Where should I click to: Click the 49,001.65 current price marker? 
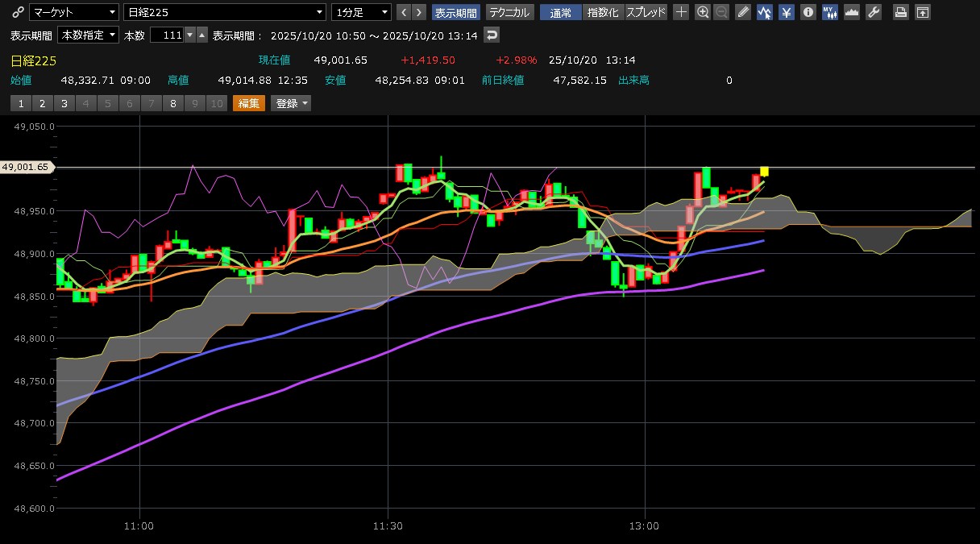point(27,167)
